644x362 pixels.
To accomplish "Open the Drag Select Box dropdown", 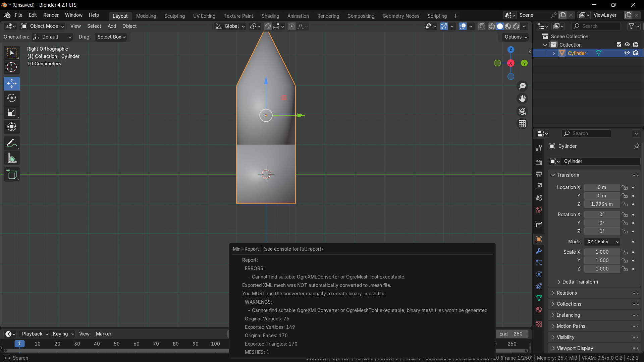I will [112, 37].
